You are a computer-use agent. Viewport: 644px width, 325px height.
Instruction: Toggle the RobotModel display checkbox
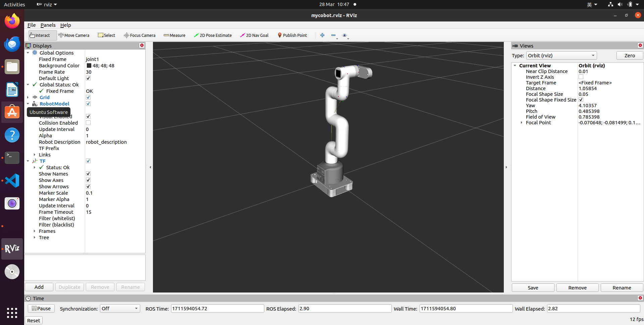click(x=88, y=104)
